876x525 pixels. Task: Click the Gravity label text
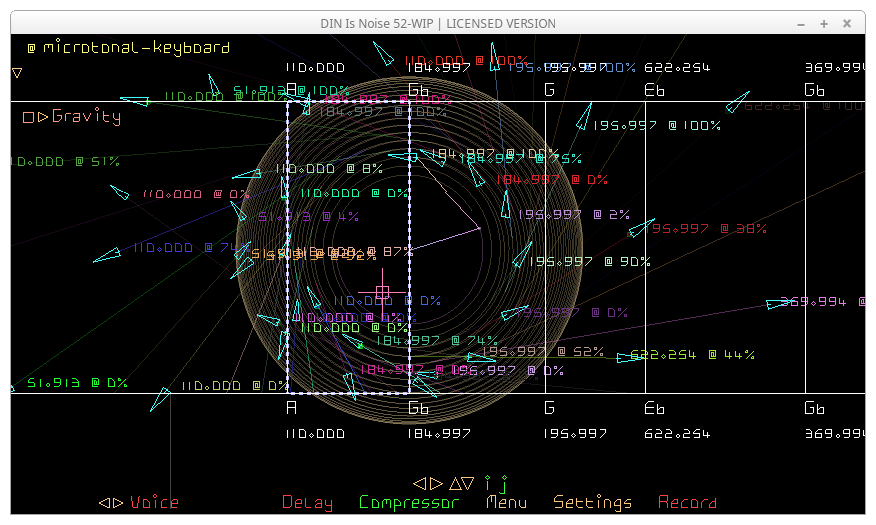pos(86,117)
